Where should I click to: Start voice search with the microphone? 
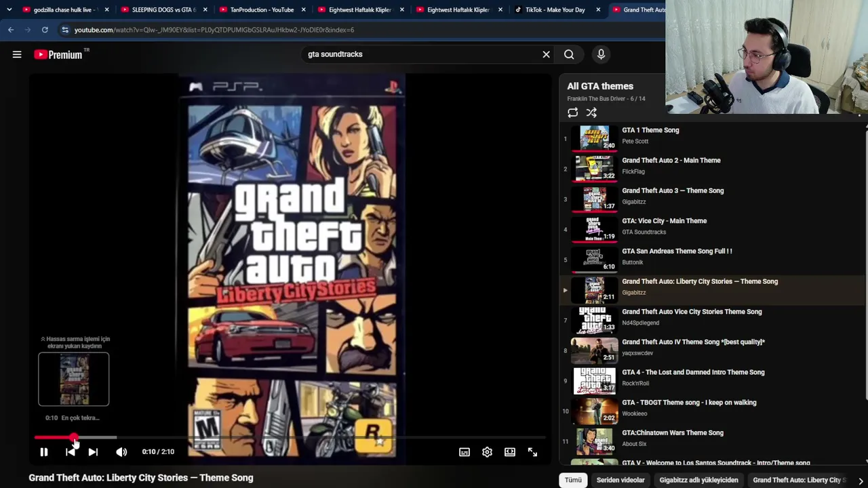coord(601,54)
